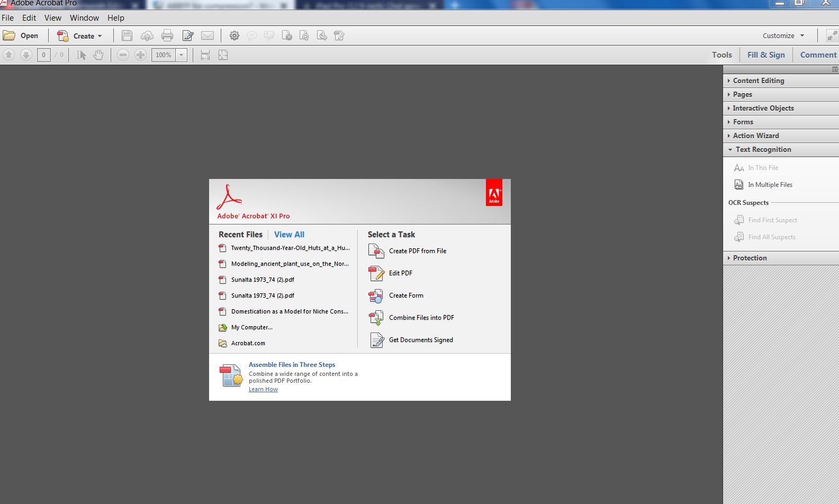The height and width of the screenshot is (504, 839).
Task: Click View All recent files link
Action: (x=289, y=235)
